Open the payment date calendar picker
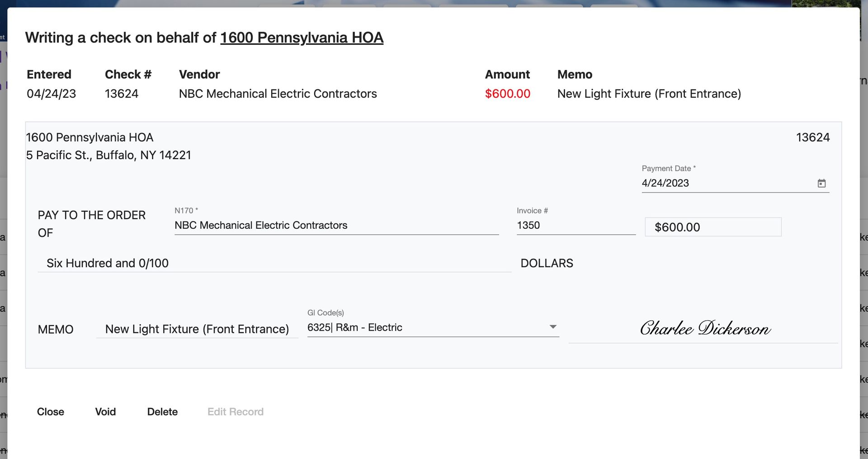Image resolution: width=868 pixels, height=459 pixels. 822,183
